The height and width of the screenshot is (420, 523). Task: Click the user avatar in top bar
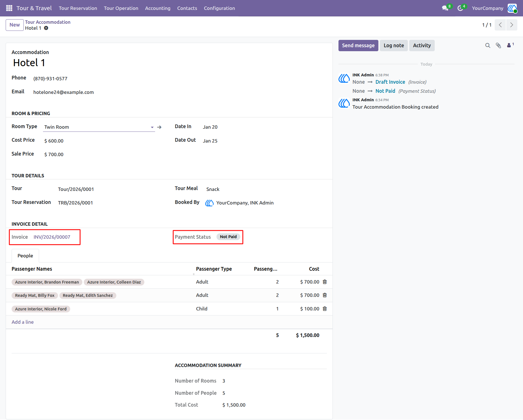[x=512, y=8]
